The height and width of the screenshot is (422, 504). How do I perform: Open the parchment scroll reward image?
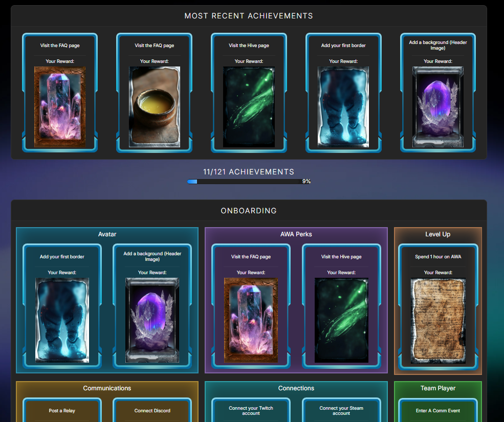click(x=438, y=320)
